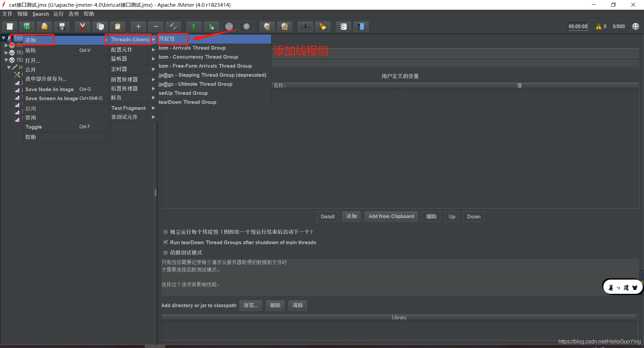Image resolution: width=644 pixels, height=348 pixels.
Task: Click the Shutdown round X icon
Action: point(246,26)
